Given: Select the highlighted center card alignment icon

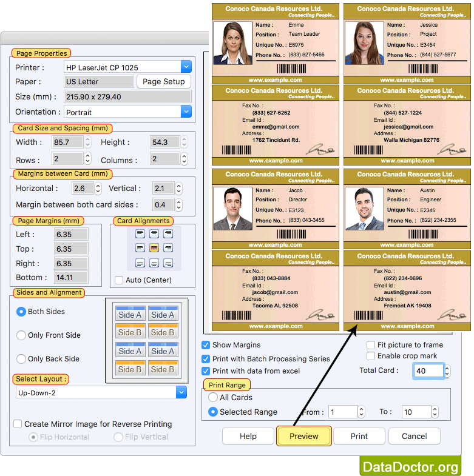Looking at the screenshot, I should coord(154,248).
